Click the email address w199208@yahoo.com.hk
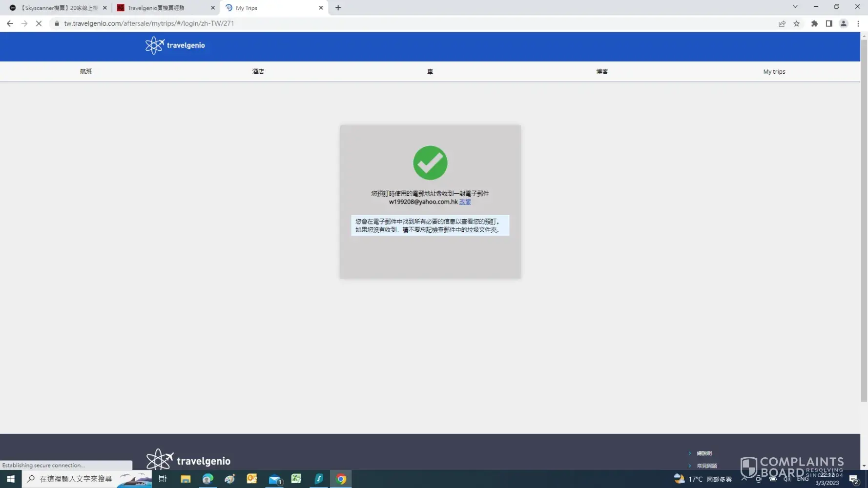 pyautogui.click(x=423, y=202)
